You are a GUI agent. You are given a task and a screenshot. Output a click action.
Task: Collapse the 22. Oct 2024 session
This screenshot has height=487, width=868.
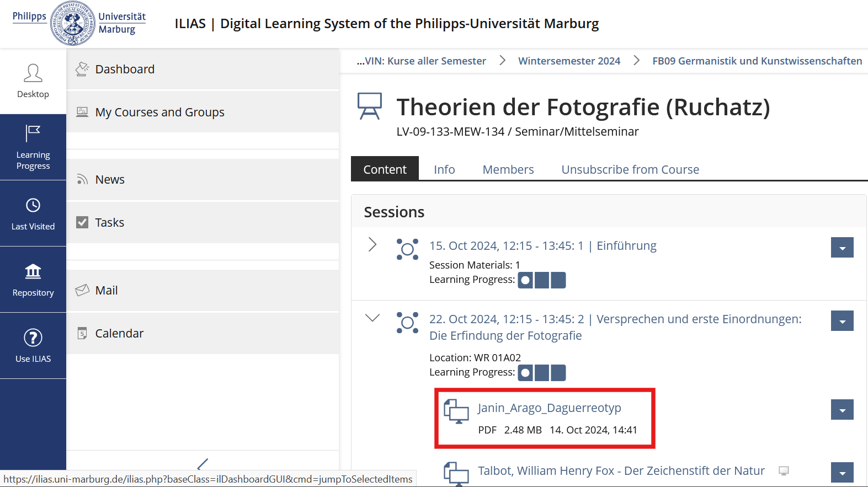click(372, 318)
